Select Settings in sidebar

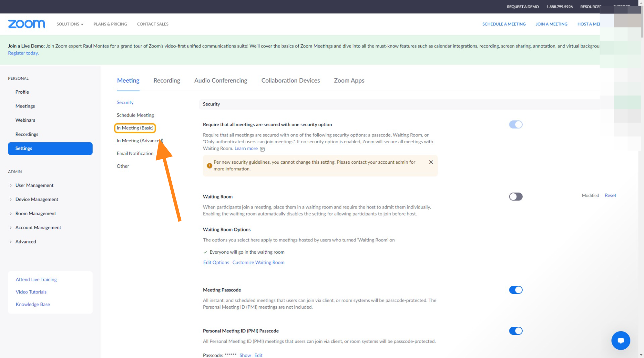point(50,148)
